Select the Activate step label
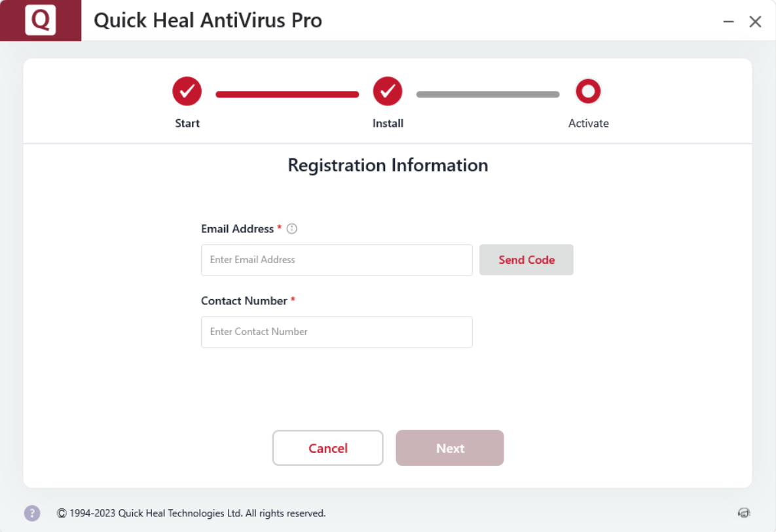This screenshot has width=776, height=532. pyautogui.click(x=588, y=123)
